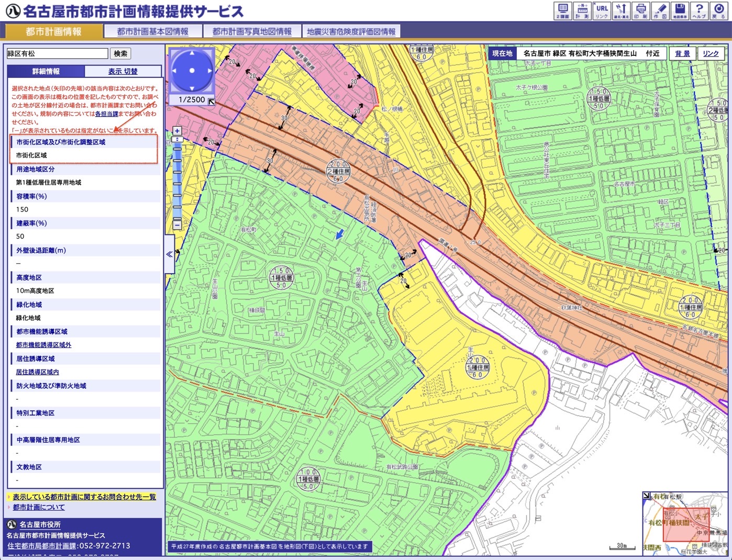
Task: Switch to the 表示切替 panel tab
Action: (x=123, y=71)
